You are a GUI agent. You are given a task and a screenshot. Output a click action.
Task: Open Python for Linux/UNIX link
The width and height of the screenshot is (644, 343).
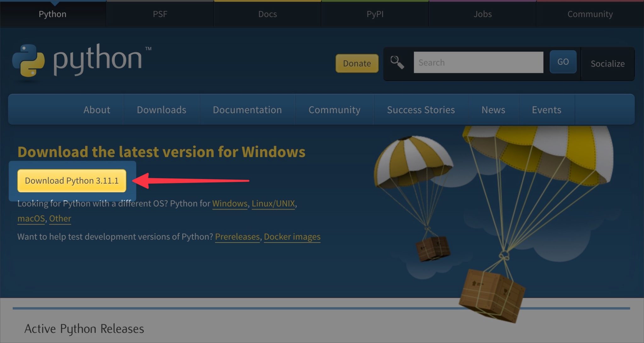273,204
